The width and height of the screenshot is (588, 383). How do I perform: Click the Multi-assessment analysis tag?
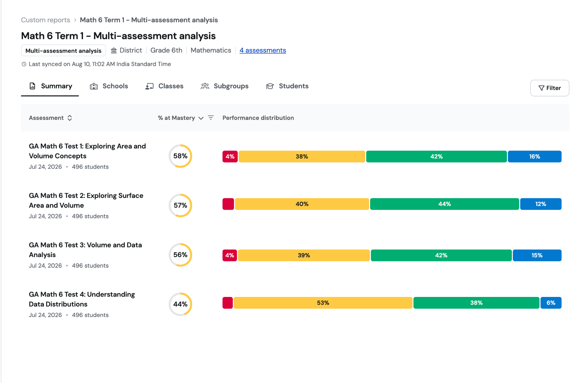63,51
